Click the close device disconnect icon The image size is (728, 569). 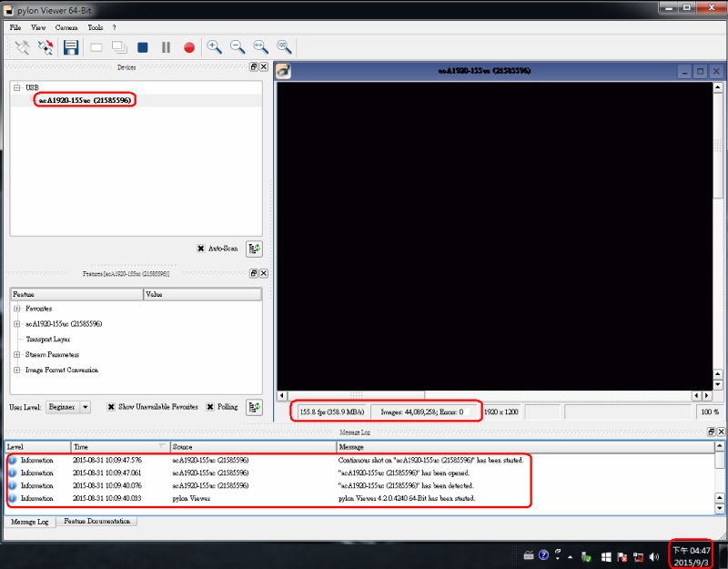point(45,47)
